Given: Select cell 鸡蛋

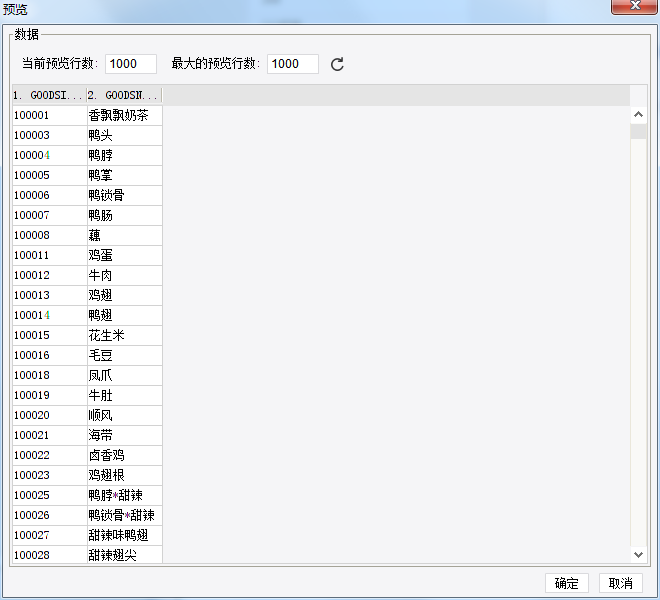Looking at the screenshot, I should 125,255.
